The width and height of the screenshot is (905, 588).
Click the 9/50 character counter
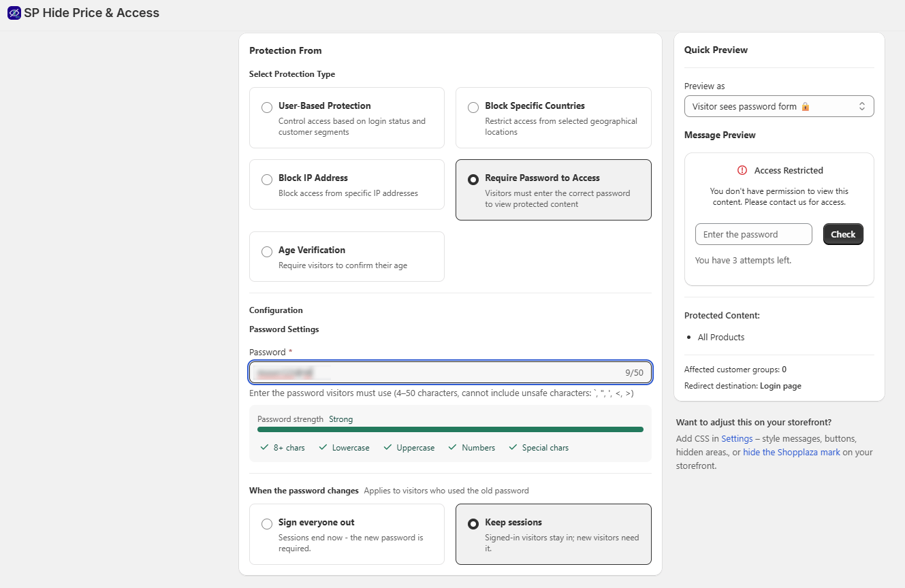point(634,372)
